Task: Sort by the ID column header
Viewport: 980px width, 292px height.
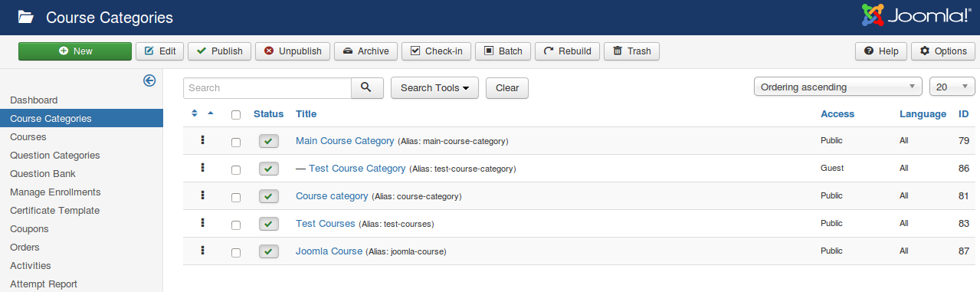Action: coord(964,114)
